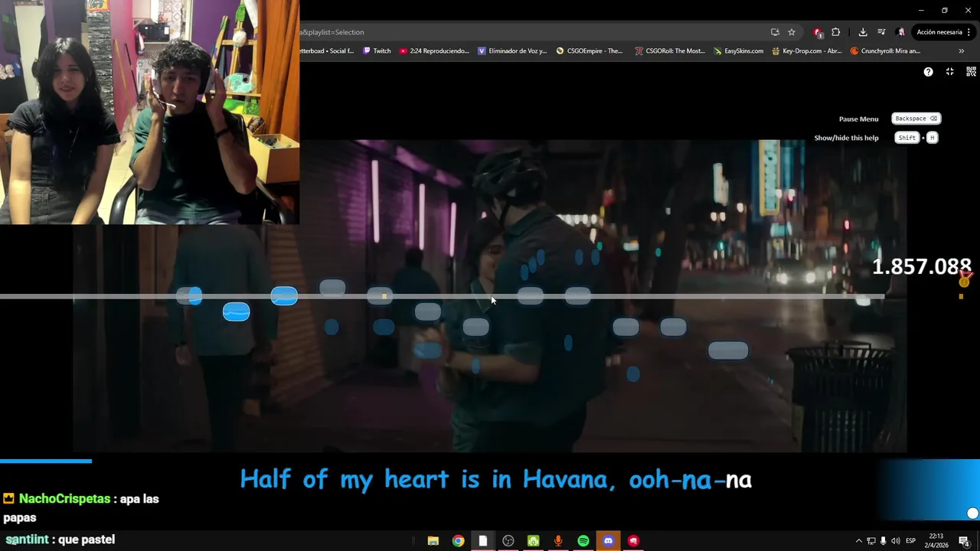The image size is (980, 551).
Task: Open the network tray icon
Action: click(x=871, y=541)
